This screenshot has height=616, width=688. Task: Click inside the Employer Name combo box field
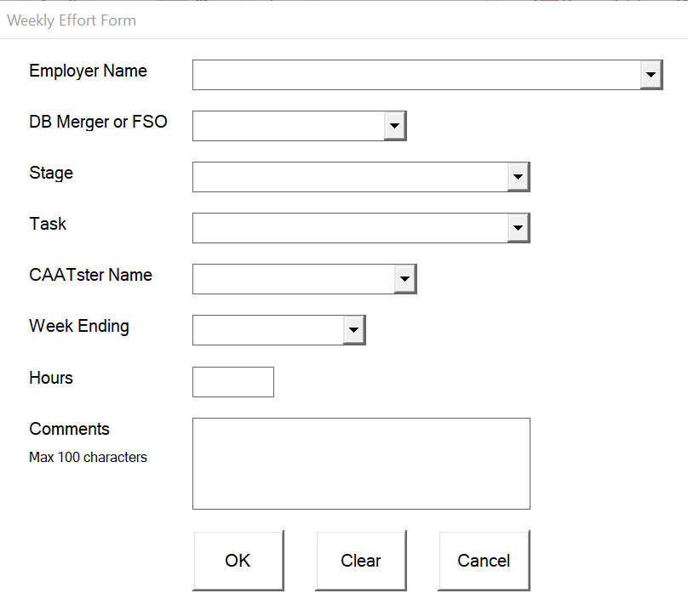[x=416, y=75]
